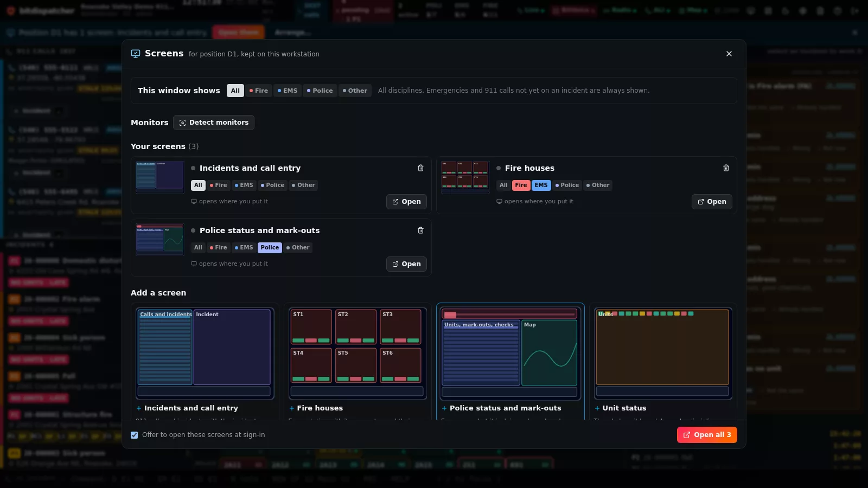This screenshot has height=488, width=868.
Task: Click the Screens monitor icon in dialog title
Action: tap(136, 54)
